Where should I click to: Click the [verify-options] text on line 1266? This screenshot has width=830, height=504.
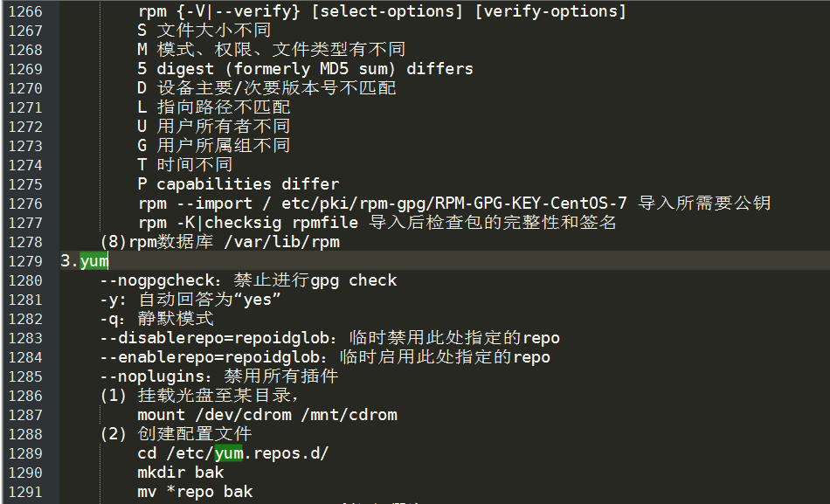550,11
